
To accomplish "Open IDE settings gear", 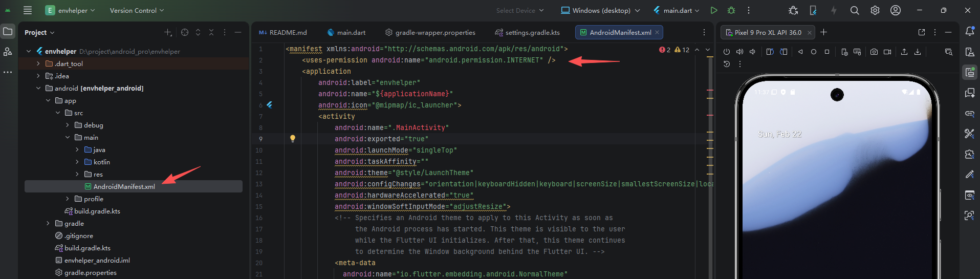I will point(875,10).
